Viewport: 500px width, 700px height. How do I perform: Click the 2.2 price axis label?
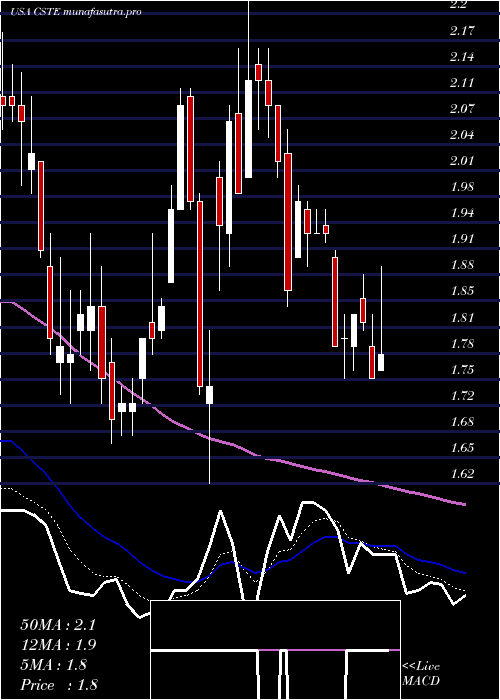tap(459, 5)
